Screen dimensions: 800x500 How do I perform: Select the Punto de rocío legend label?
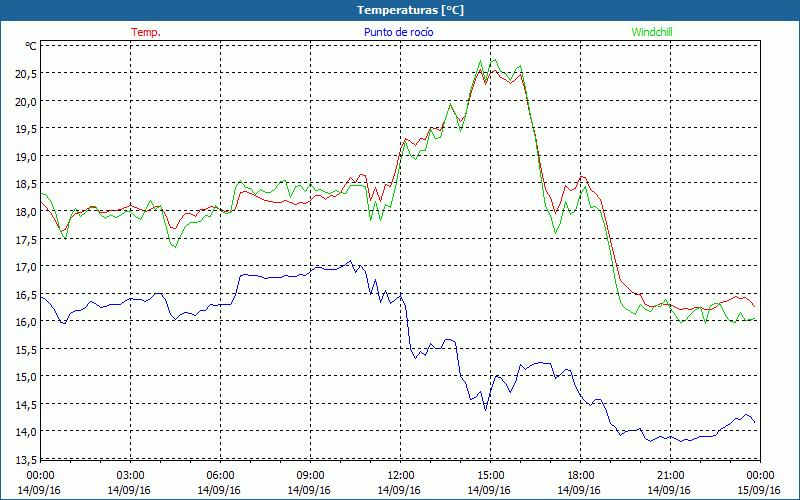398,32
